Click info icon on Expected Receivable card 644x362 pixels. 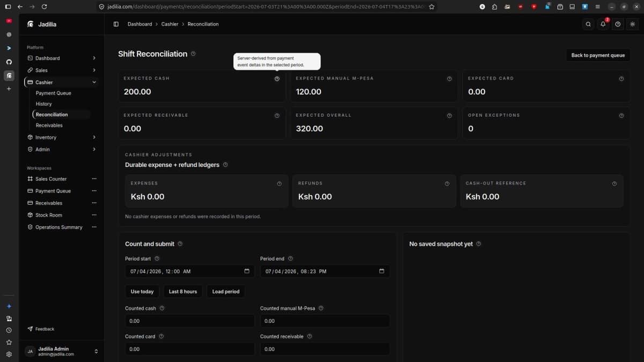click(x=277, y=115)
